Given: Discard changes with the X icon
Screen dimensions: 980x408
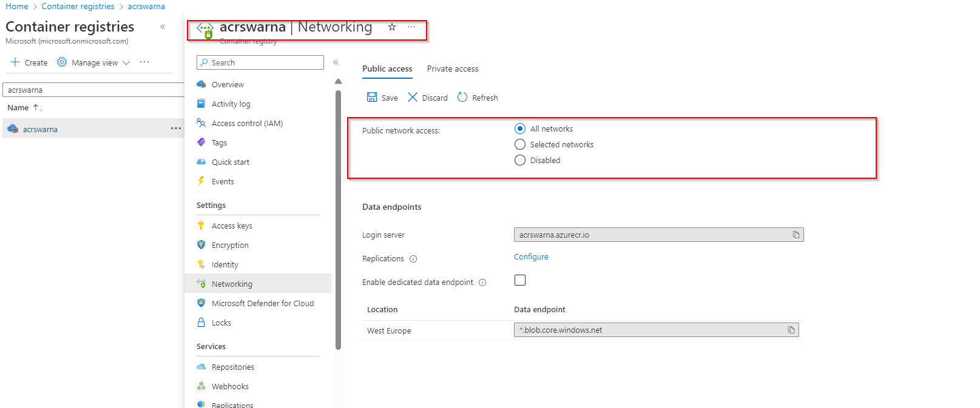Looking at the screenshot, I should [x=413, y=98].
